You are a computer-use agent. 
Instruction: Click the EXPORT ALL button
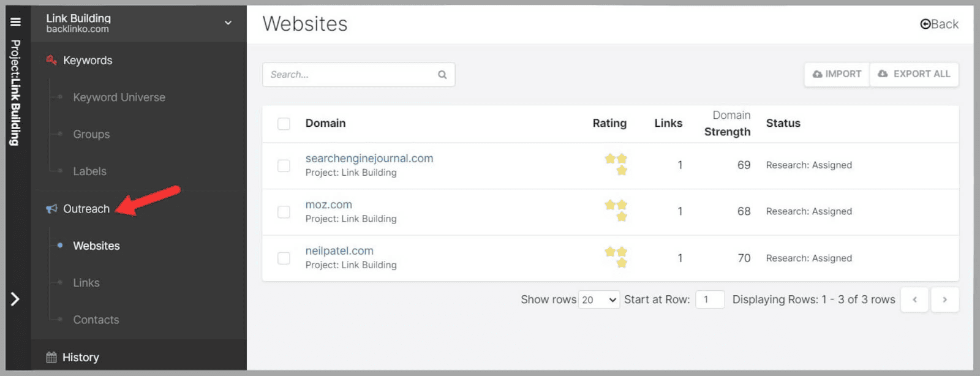click(914, 74)
